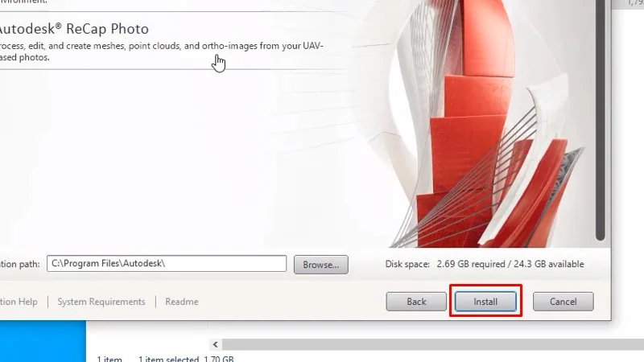The width and height of the screenshot is (644, 362).
Task: Click the Install button
Action: coord(485,302)
